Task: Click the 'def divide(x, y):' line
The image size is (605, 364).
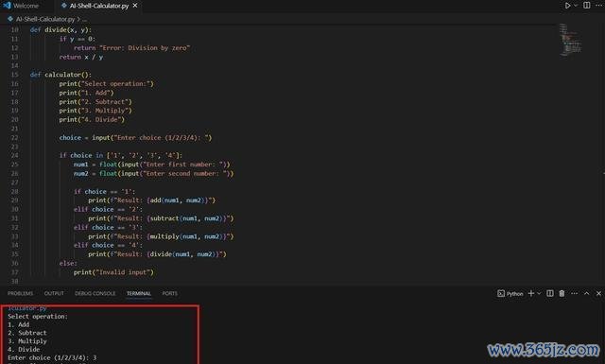Action: click(60, 29)
